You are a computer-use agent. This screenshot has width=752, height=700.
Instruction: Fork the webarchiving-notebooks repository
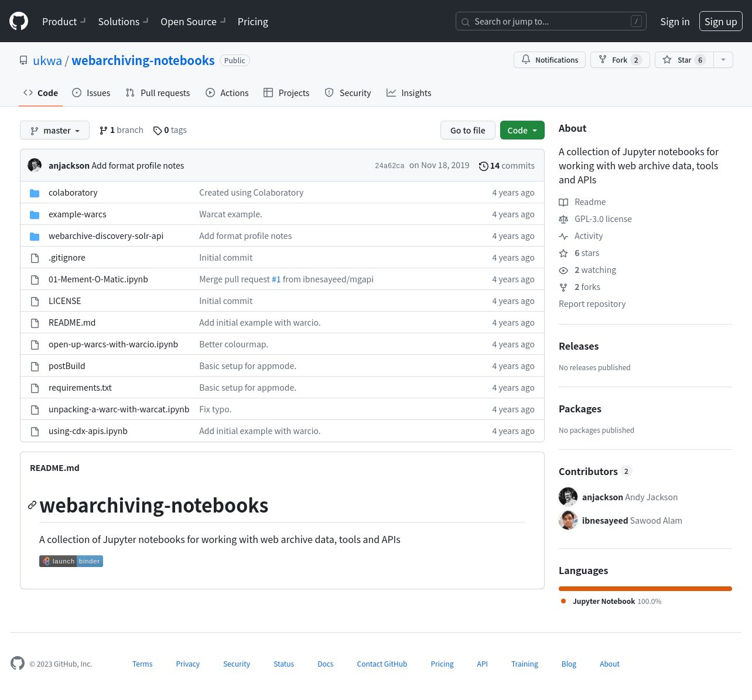pyautogui.click(x=620, y=60)
